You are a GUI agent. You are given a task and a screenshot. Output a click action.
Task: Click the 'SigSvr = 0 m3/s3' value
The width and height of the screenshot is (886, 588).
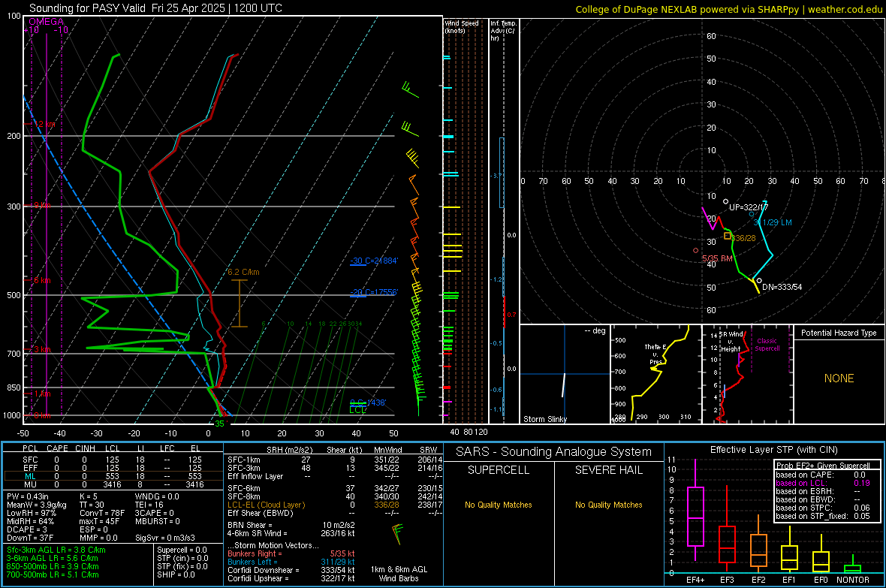tap(165, 538)
